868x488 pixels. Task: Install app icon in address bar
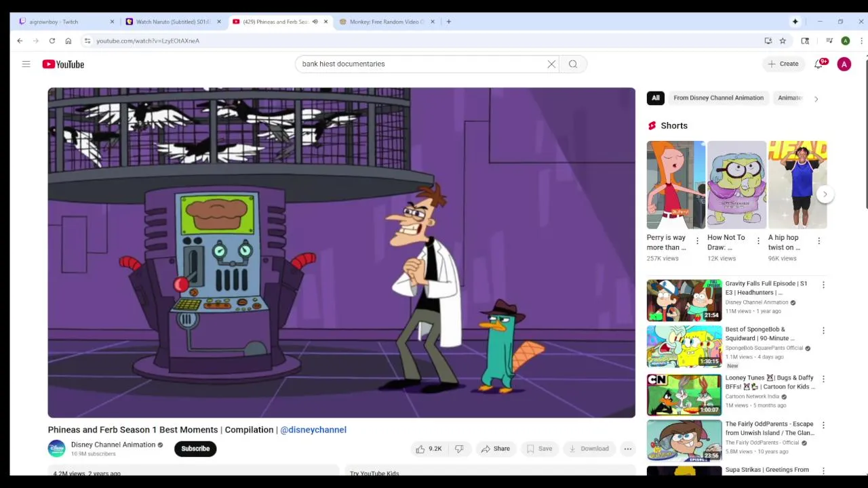[768, 41]
